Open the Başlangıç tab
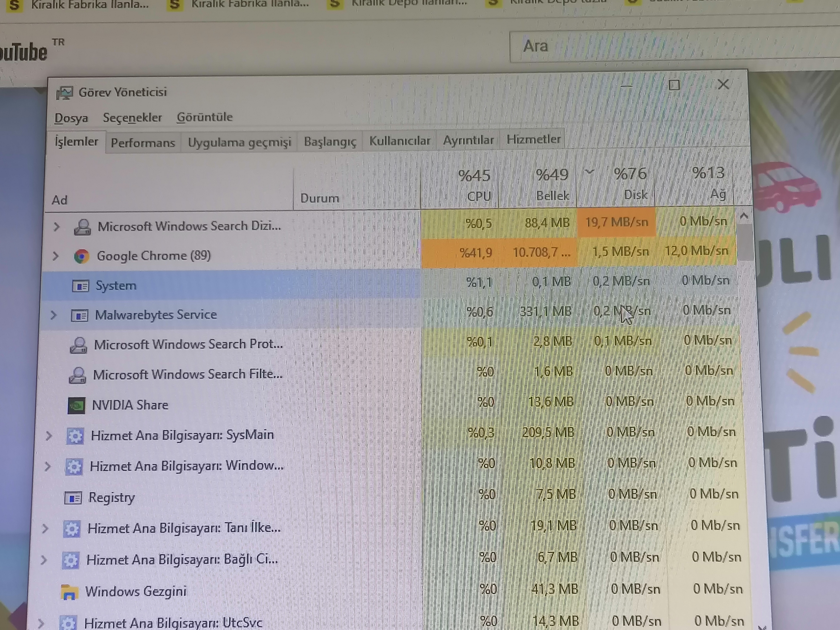This screenshot has height=630, width=840. click(330, 142)
